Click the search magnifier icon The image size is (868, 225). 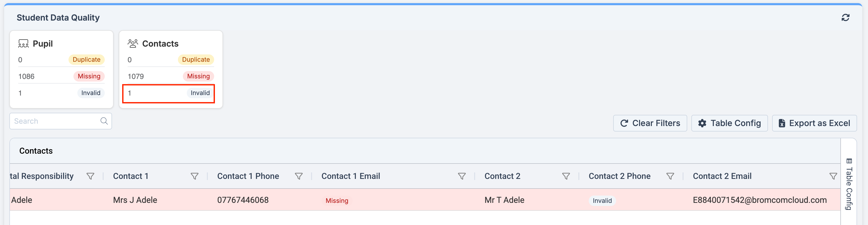104,121
